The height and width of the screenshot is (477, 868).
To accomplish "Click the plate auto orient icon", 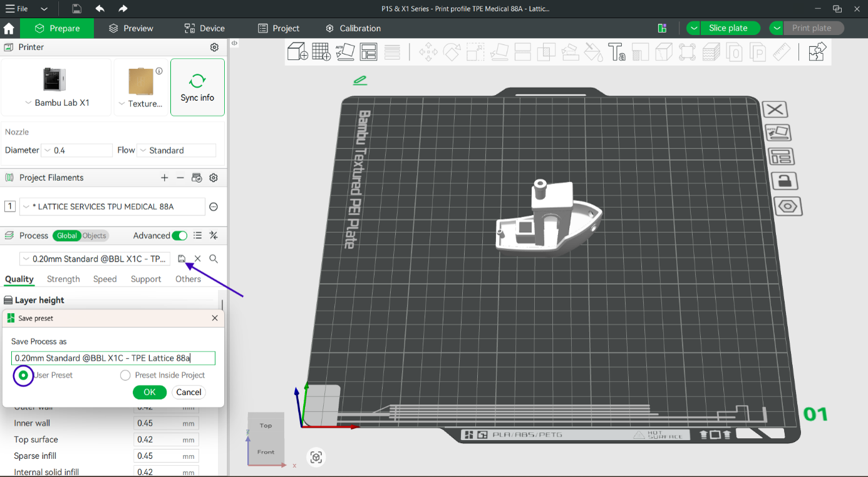I will tap(779, 133).
